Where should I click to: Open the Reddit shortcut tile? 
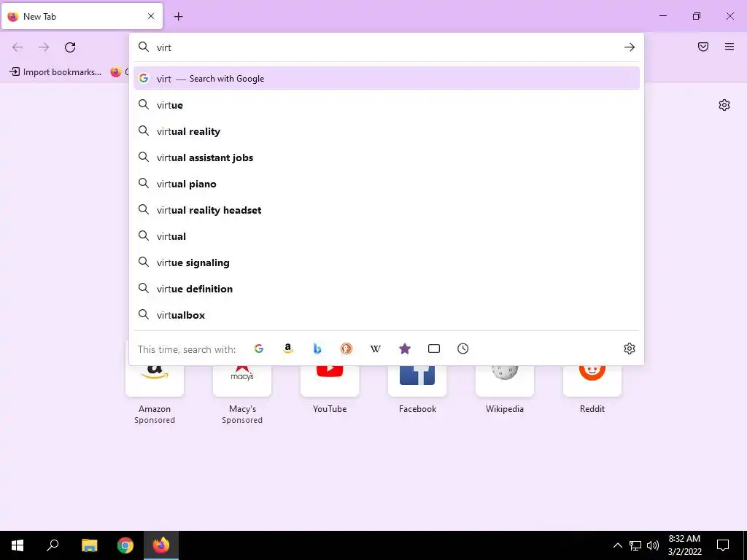[592, 384]
